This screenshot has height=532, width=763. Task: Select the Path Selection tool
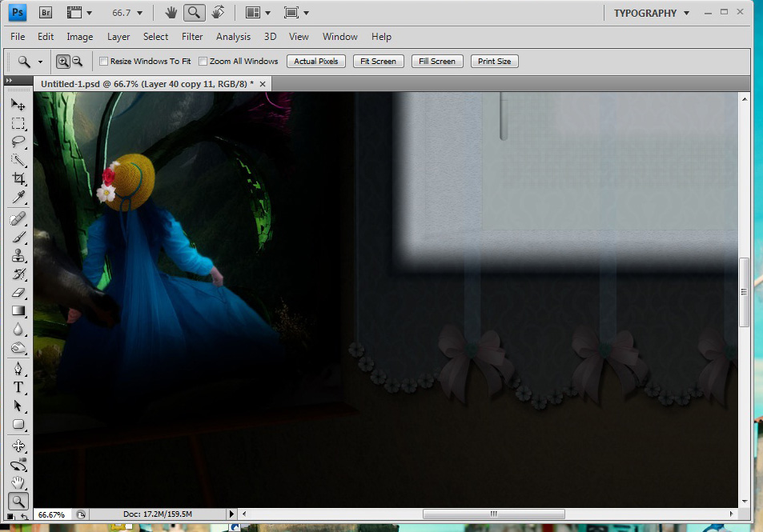tap(18, 406)
